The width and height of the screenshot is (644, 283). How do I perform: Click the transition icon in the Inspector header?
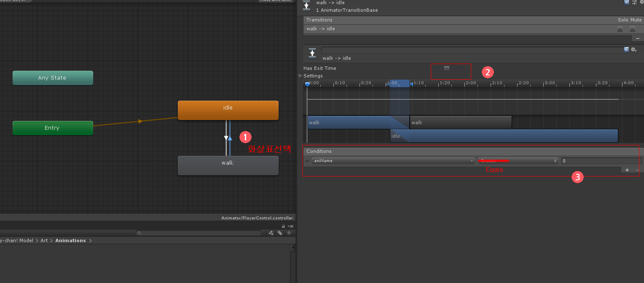(307, 5)
